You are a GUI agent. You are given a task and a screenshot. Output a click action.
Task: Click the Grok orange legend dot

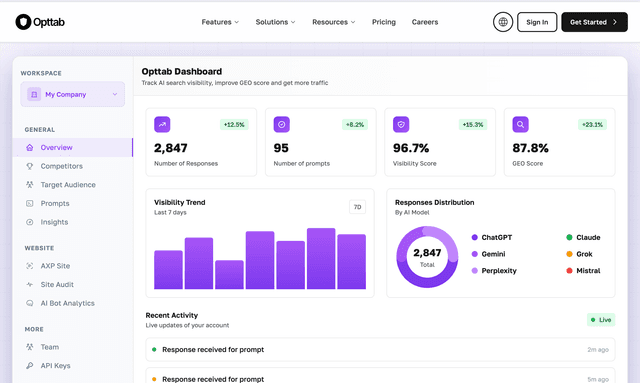coord(569,254)
